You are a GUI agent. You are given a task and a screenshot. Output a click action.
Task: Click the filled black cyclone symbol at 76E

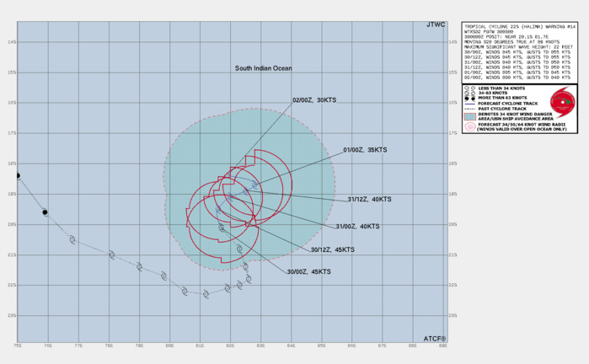(x=46, y=212)
